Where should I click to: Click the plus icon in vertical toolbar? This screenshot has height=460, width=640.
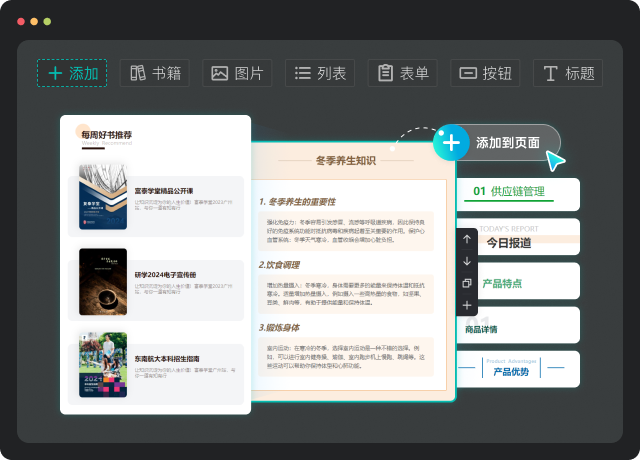(467, 305)
